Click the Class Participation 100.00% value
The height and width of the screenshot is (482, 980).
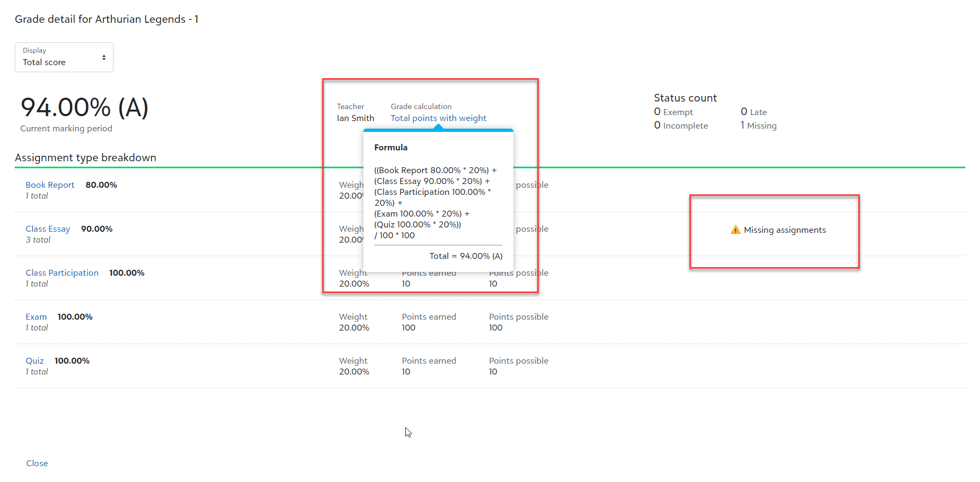[x=127, y=272]
